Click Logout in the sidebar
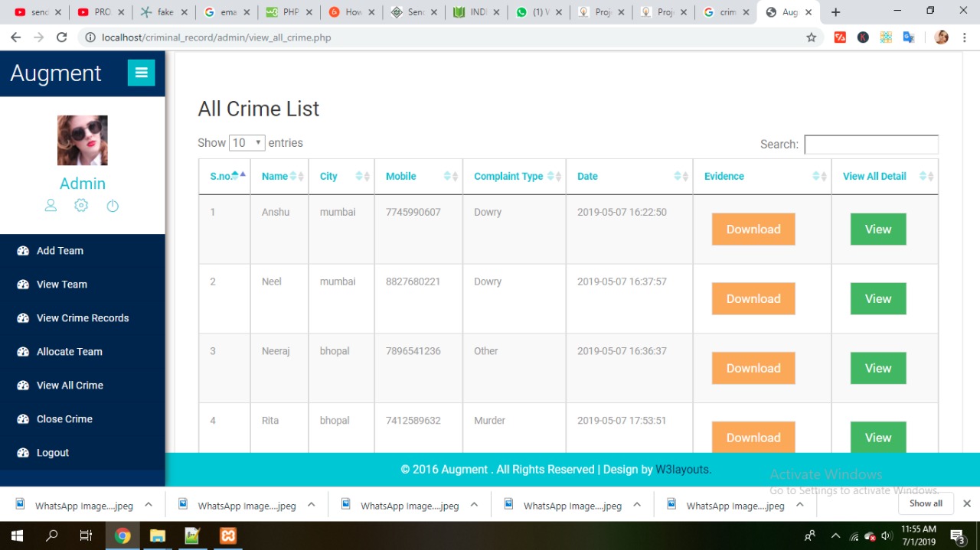 [52, 453]
